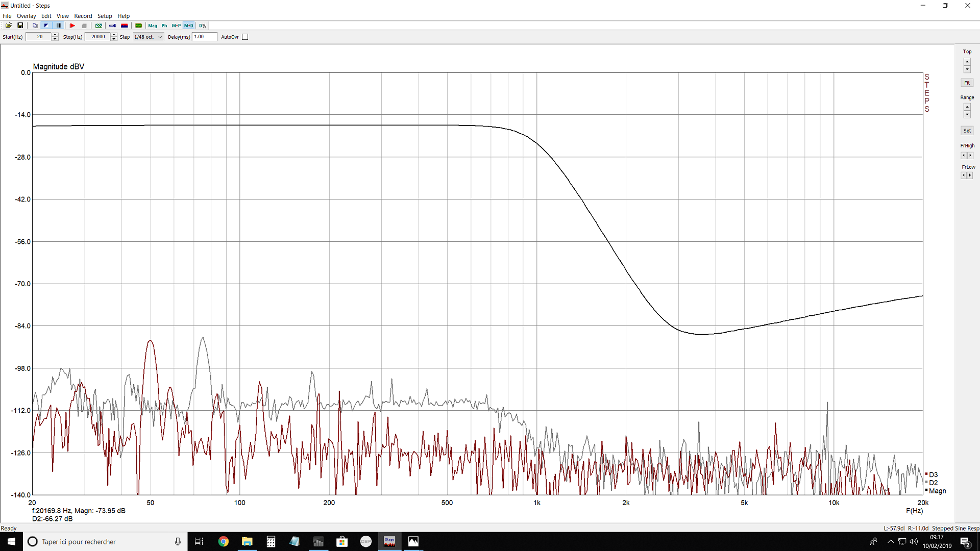Click the Start(Hz) value field
The width and height of the screenshot is (980, 551).
click(39, 37)
